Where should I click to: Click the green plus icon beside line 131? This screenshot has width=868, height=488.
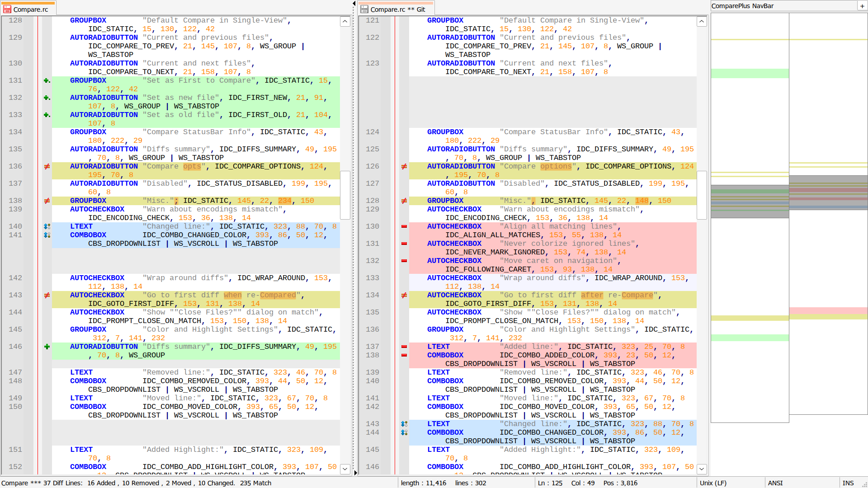(47, 80)
